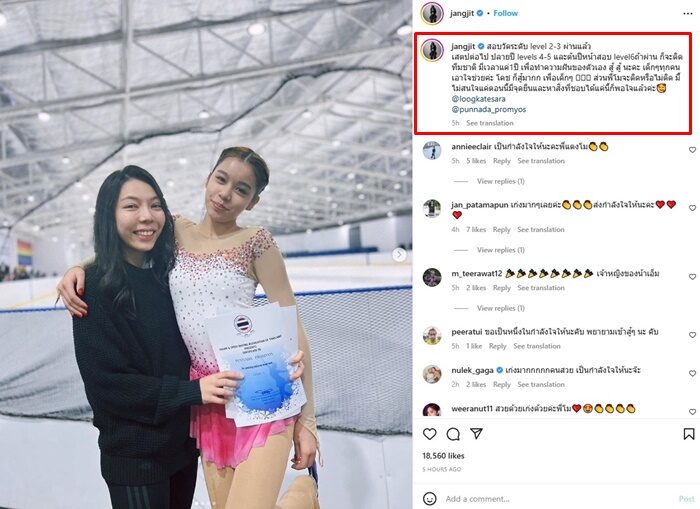
Task: Save the post with the bookmark icon
Action: click(x=688, y=434)
